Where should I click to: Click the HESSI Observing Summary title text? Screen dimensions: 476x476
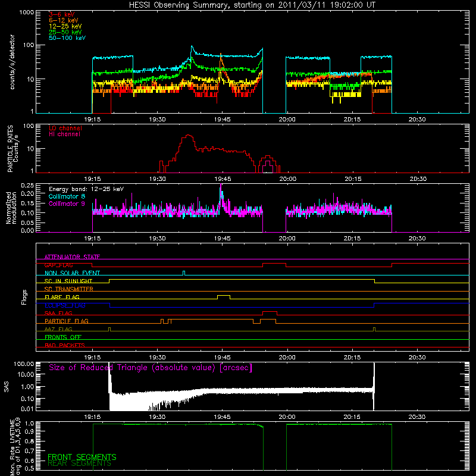(x=252, y=5)
